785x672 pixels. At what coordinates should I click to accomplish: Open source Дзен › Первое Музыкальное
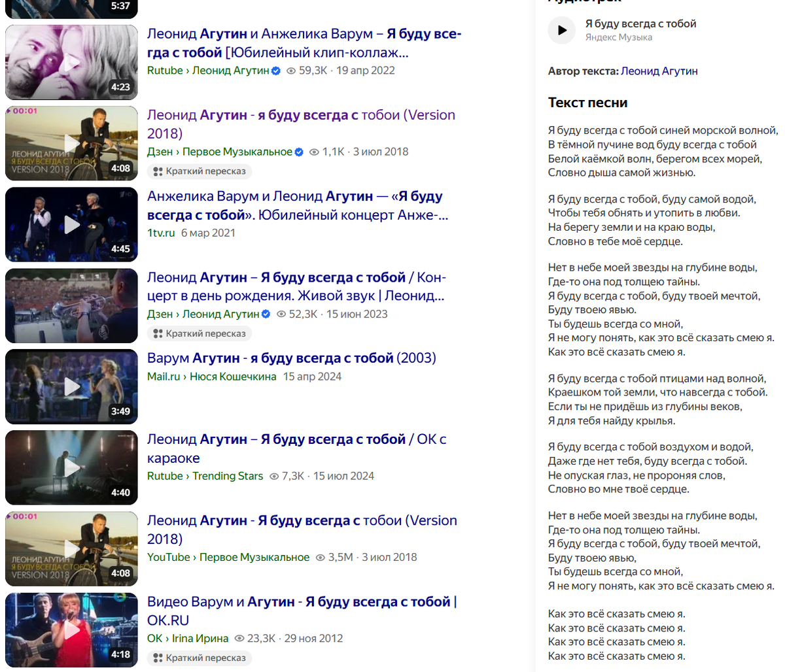(220, 152)
